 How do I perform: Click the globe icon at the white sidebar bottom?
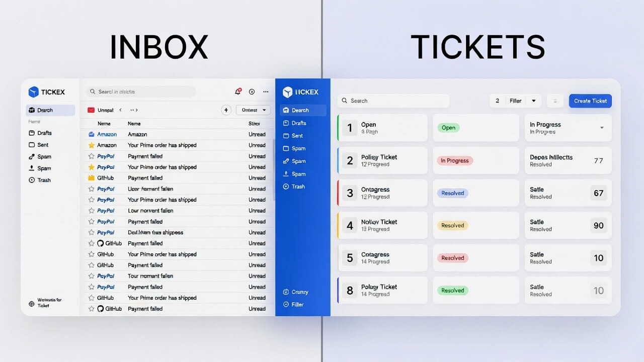click(32, 304)
